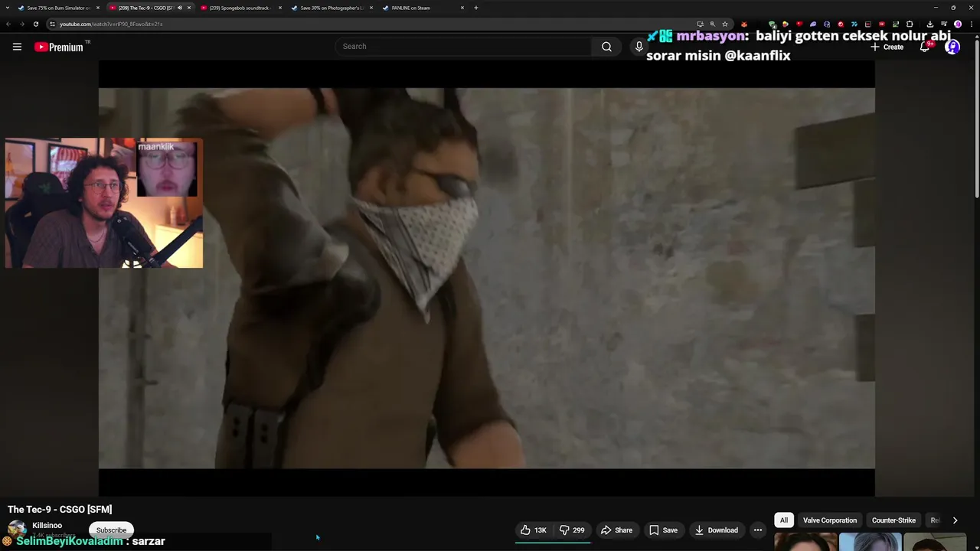Open browser Downloads icon

tap(929, 24)
